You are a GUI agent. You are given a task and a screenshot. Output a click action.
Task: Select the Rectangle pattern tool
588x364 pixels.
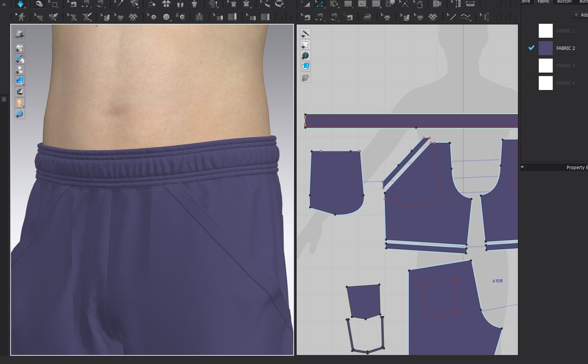coord(348,4)
